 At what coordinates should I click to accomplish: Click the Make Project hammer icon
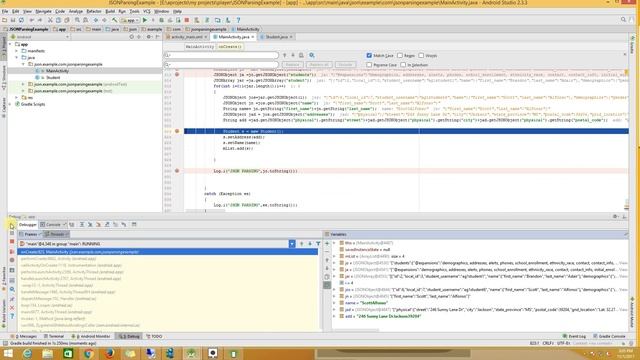click(115, 20)
